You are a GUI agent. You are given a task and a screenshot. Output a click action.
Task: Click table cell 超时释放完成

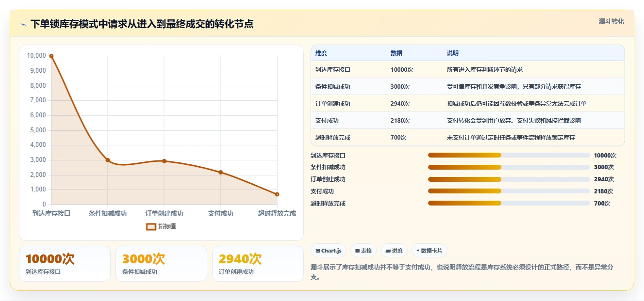click(x=333, y=138)
